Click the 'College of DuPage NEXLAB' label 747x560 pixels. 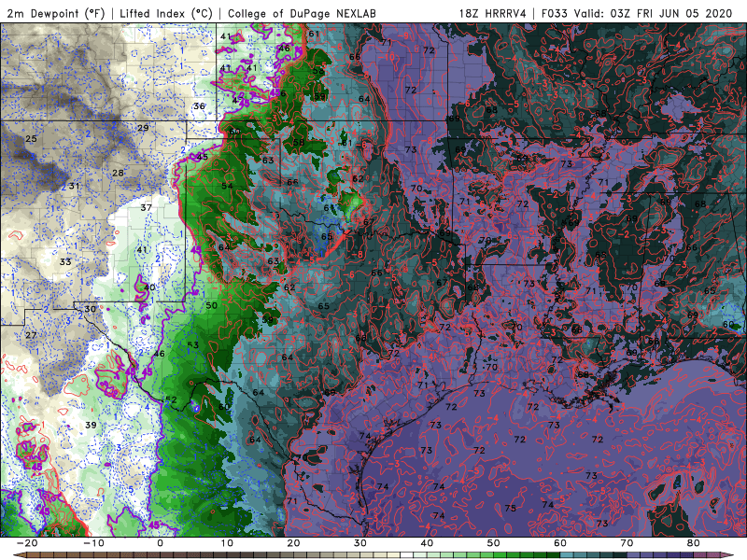(302, 13)
